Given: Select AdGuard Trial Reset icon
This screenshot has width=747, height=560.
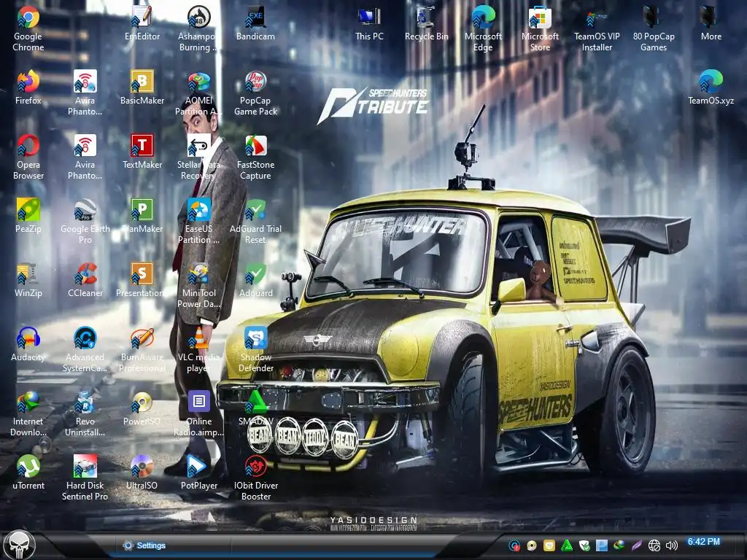Looking at the screenshot, I should pos(255,221).
